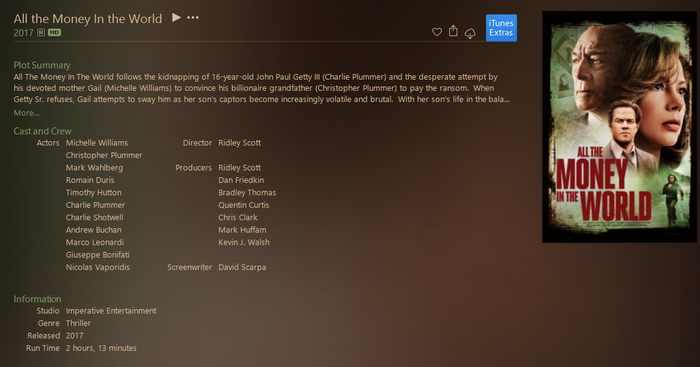Click the plot summary paragraph

click(x=262, y=88)
